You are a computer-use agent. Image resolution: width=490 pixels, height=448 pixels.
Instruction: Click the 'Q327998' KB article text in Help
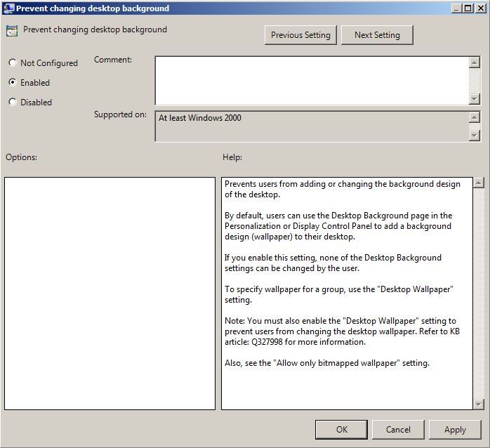tap(267, 342)
